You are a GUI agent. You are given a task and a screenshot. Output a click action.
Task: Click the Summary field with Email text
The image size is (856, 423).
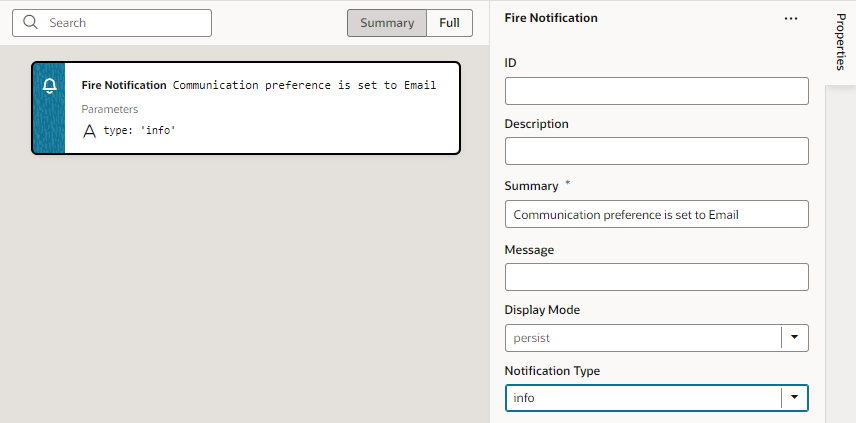point(656,214)
